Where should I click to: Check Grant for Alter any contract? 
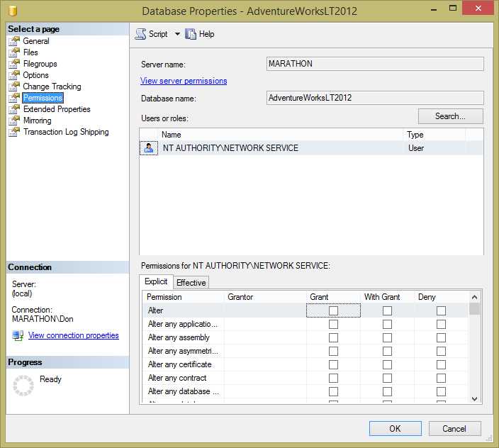(x=333, y=378)
